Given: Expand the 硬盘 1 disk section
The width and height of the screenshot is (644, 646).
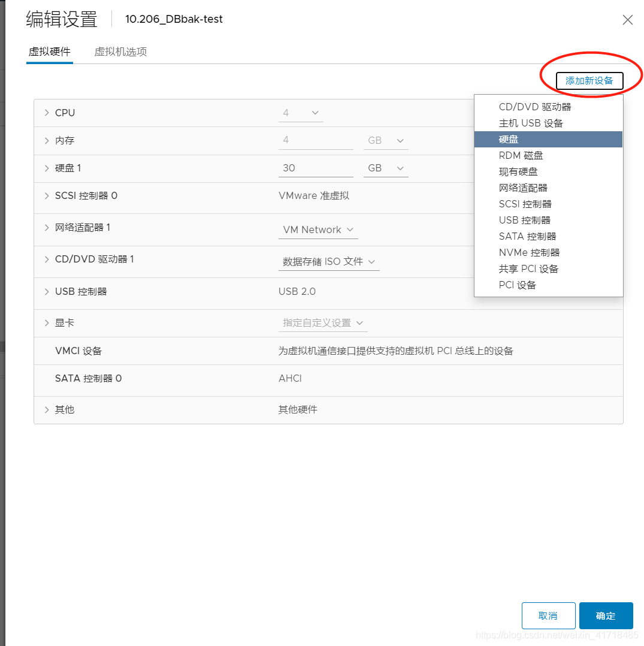Looking at the screenshot, I should point(46,168).
